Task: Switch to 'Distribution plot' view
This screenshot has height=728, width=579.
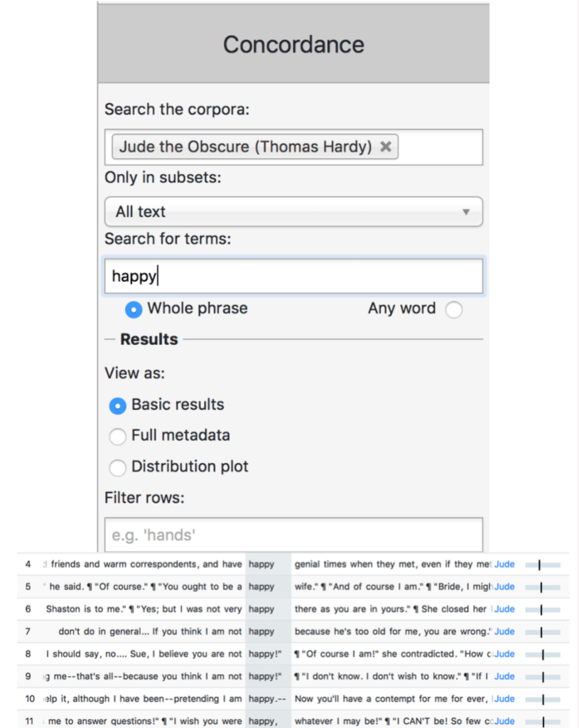Action: point(117,467)
